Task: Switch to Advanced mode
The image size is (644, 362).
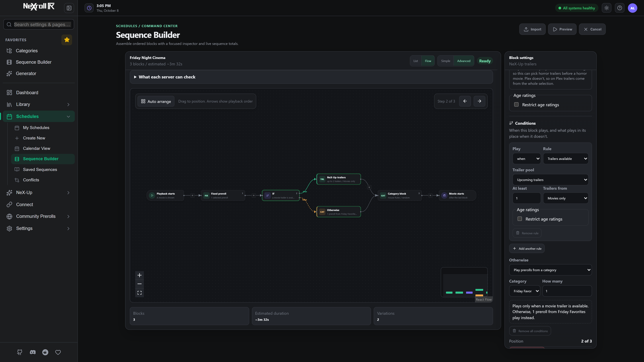Action: pos(464,61)
